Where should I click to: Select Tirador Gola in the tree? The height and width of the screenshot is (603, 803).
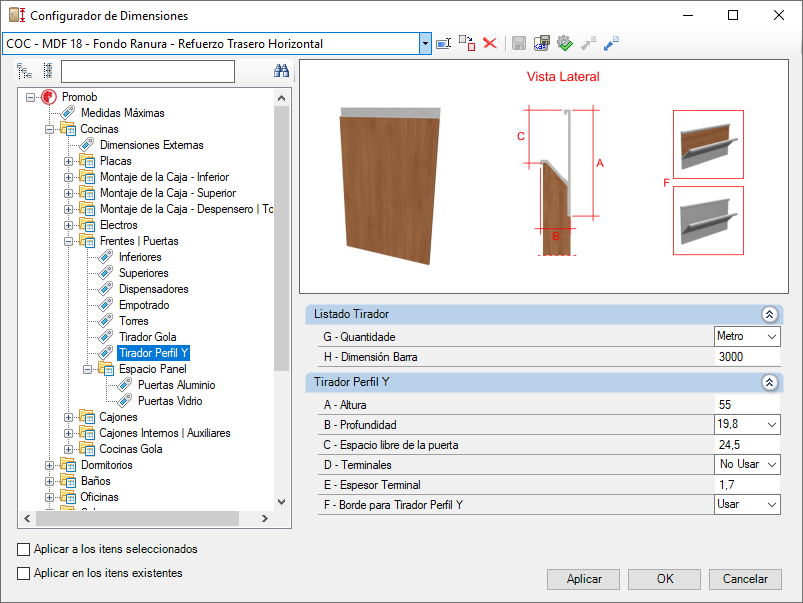(x=147, y=337)
